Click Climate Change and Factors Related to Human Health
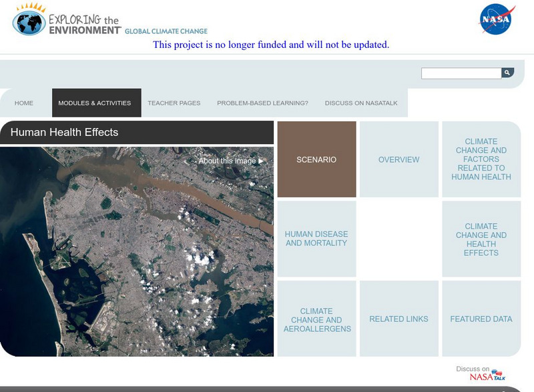 (x=481, y=159)
